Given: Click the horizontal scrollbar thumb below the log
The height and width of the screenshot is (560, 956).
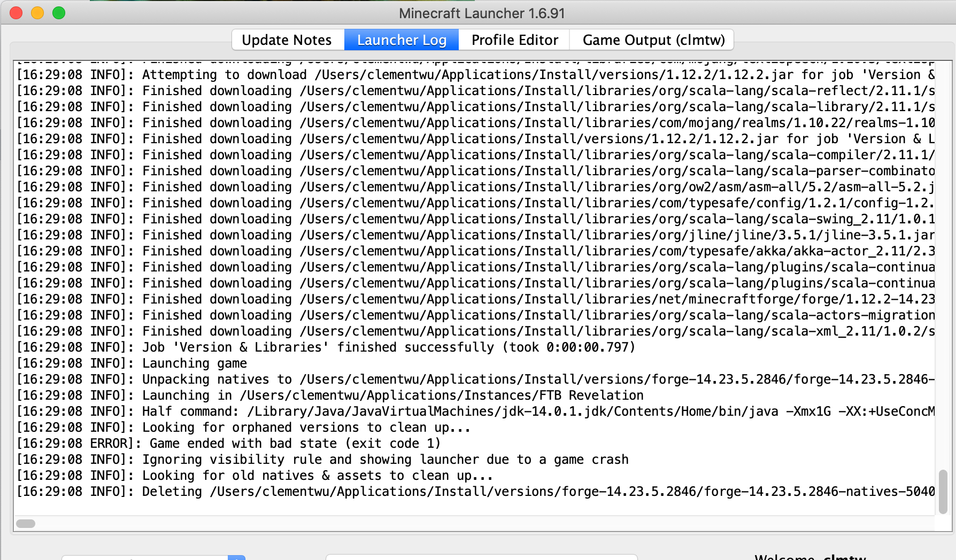Looking at the screenshot, I should click(26, 524).
